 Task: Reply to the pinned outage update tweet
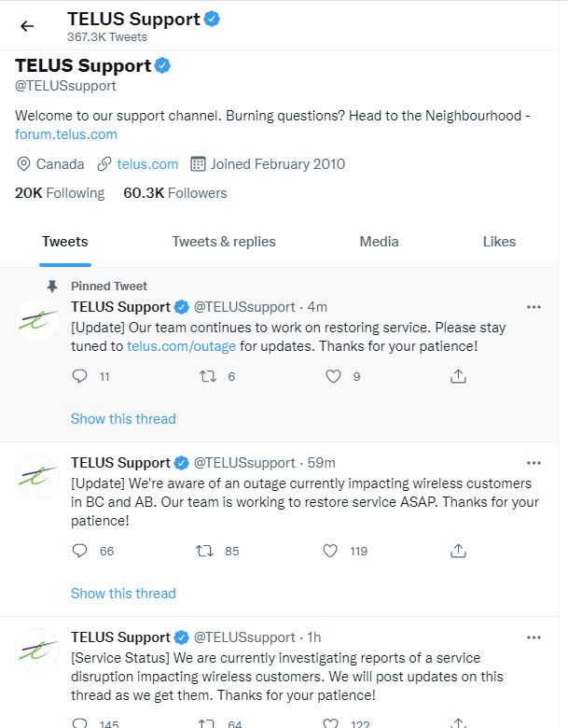80,376
